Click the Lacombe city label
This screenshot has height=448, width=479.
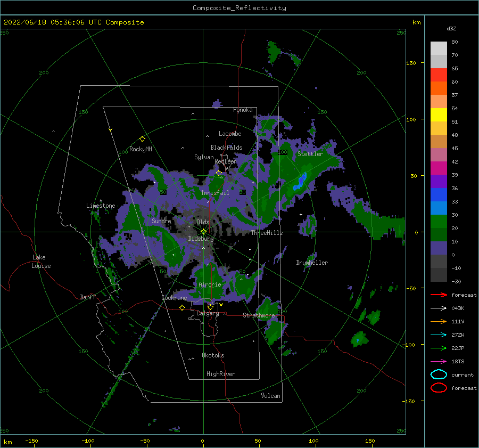(230, 134)
